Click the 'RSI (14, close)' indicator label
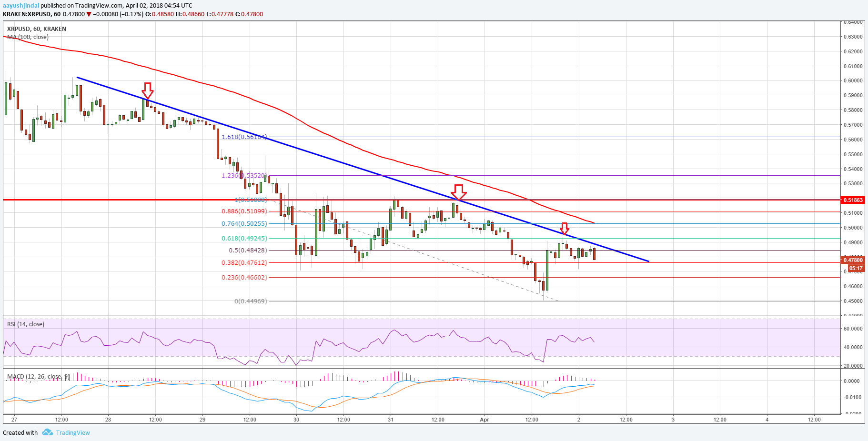Image resolution: width=868 pixels, height=441 pixels. point(26,324)
